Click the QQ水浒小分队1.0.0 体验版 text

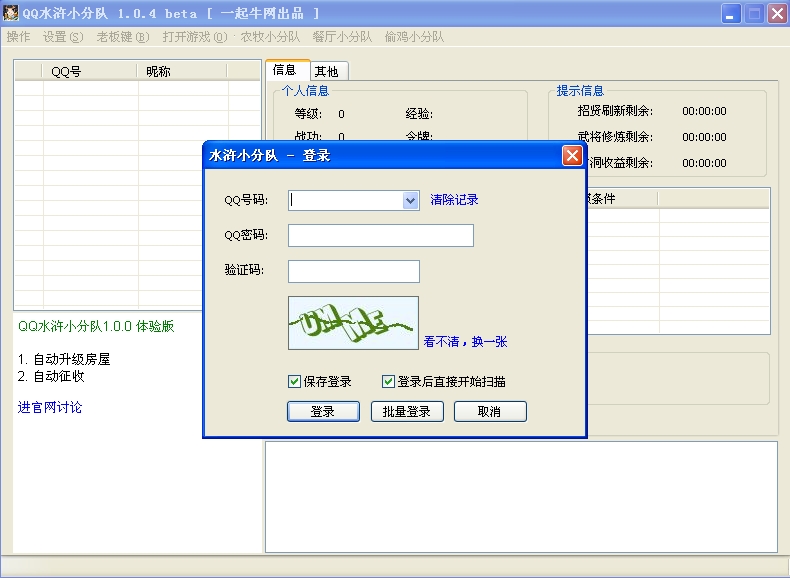coord(96,327)
